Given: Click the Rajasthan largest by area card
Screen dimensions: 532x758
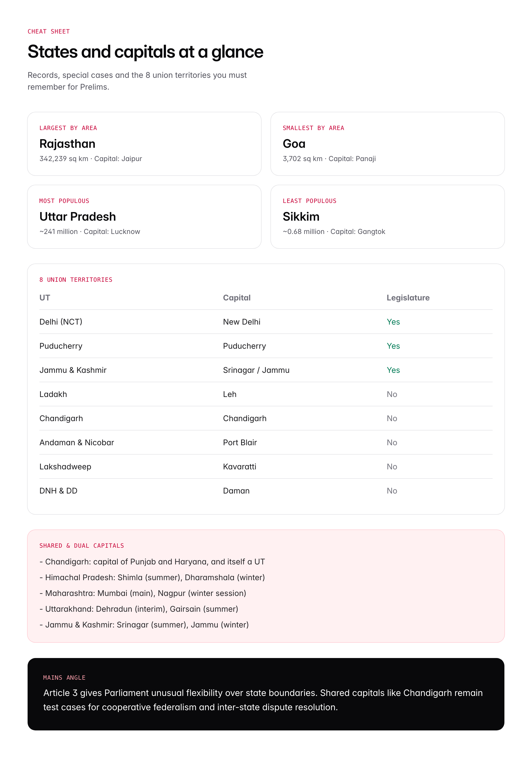Looking at the screenshot, I should pos(144,144).
